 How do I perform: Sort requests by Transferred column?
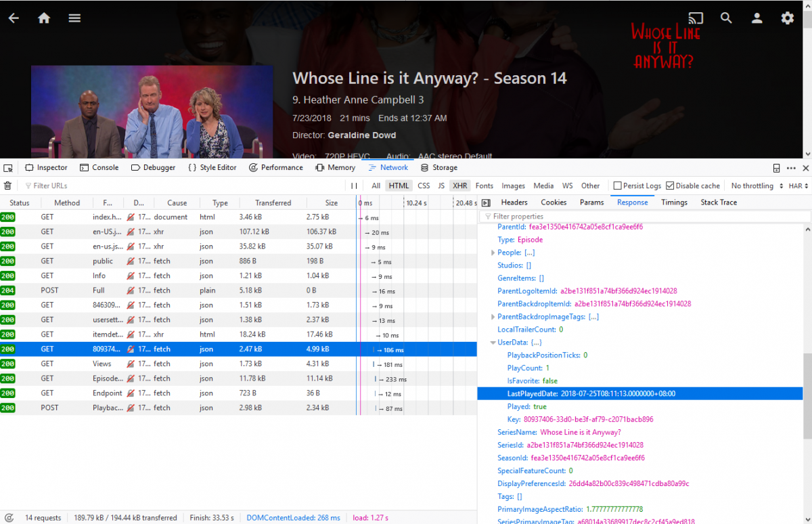(x=273, y=202)
